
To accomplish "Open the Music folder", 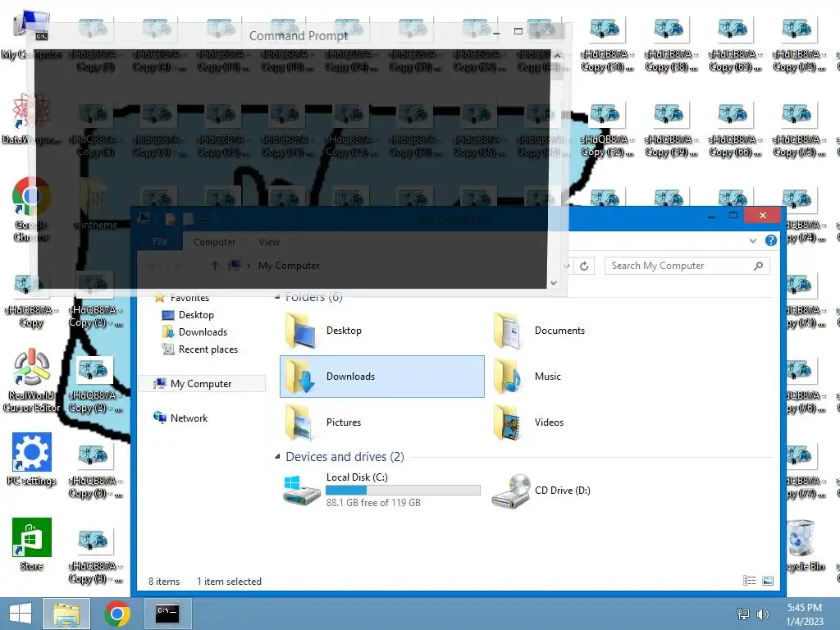I will point(590,377).
